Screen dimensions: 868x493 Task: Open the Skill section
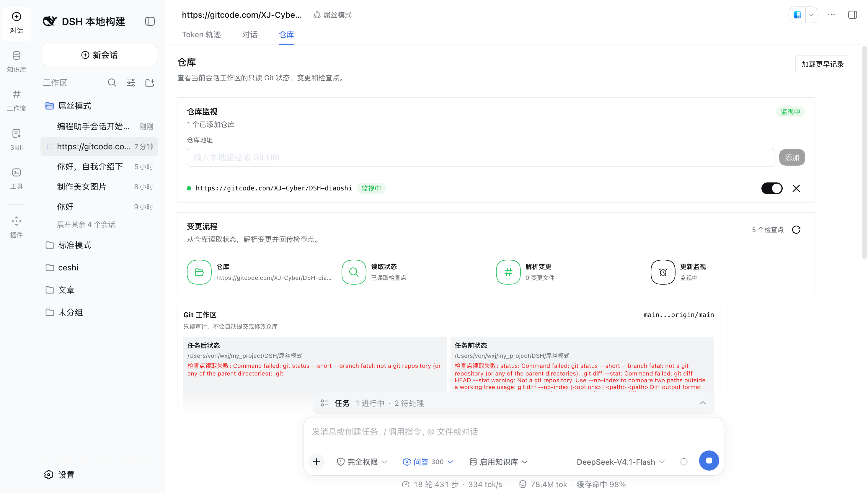tap(16, 140)
